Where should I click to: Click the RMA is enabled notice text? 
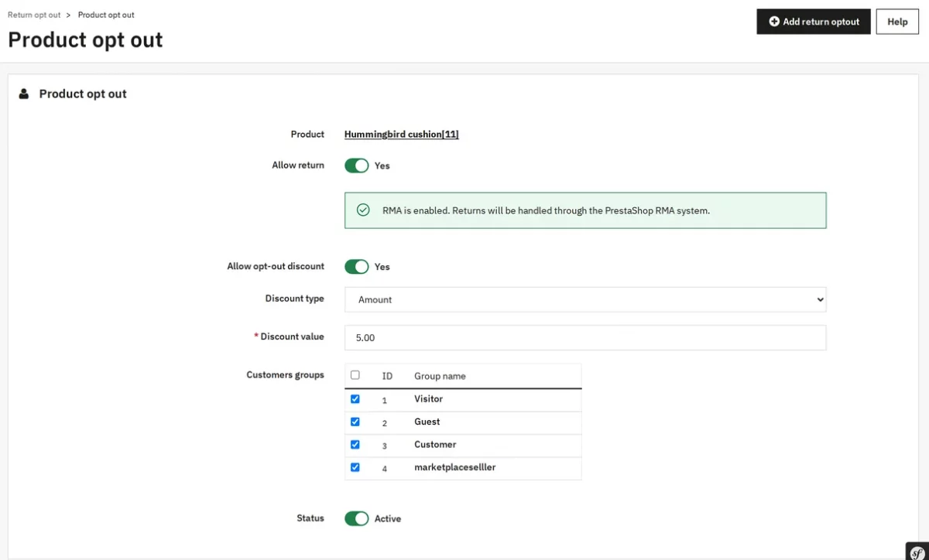[546, 210]
